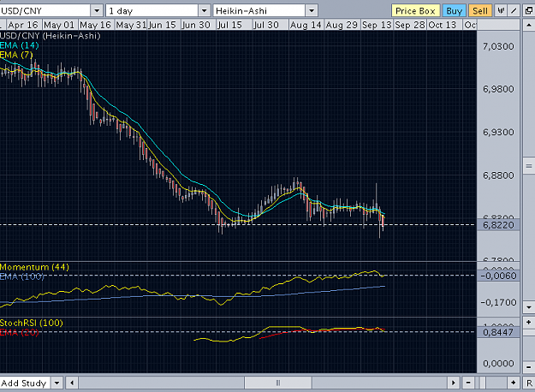Click the Oct 13 date label
The height and width of the screenshot is (392, 535).
[443, 25]
